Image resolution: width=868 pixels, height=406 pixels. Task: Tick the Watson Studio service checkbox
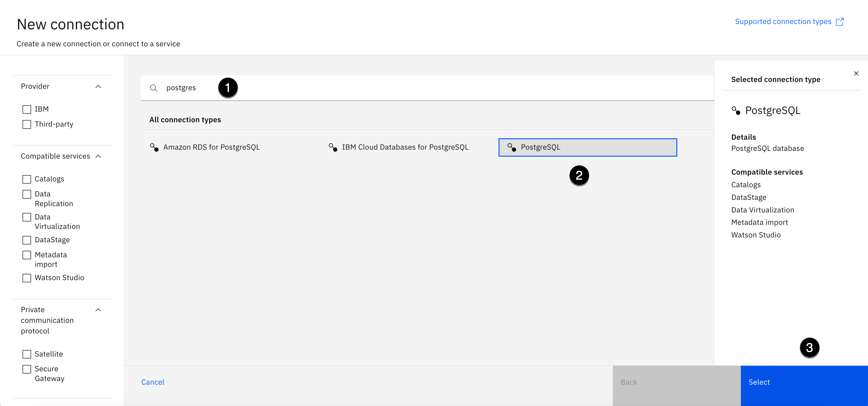27,278
